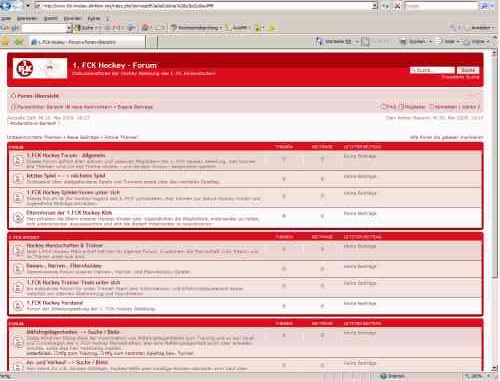Open the Foren-Übersicht link
Image resolution: width=500 pixels, height=381 pixels.
(38, 96)
